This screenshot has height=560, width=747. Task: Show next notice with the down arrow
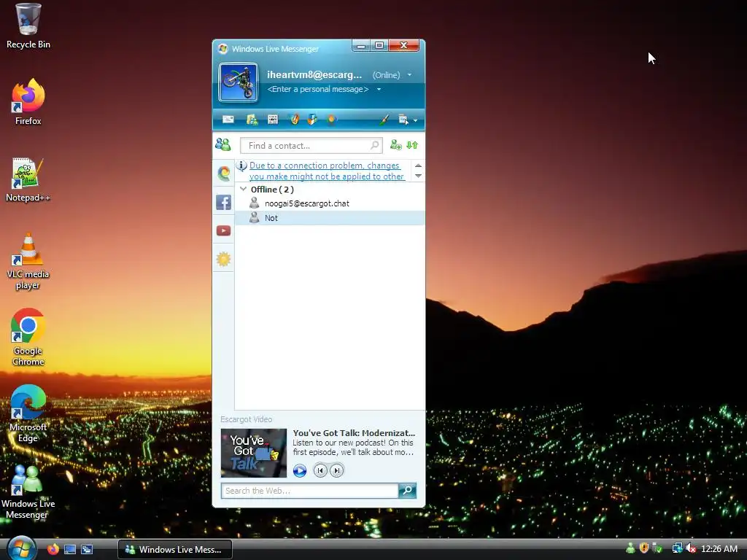(x=418, y=176)
